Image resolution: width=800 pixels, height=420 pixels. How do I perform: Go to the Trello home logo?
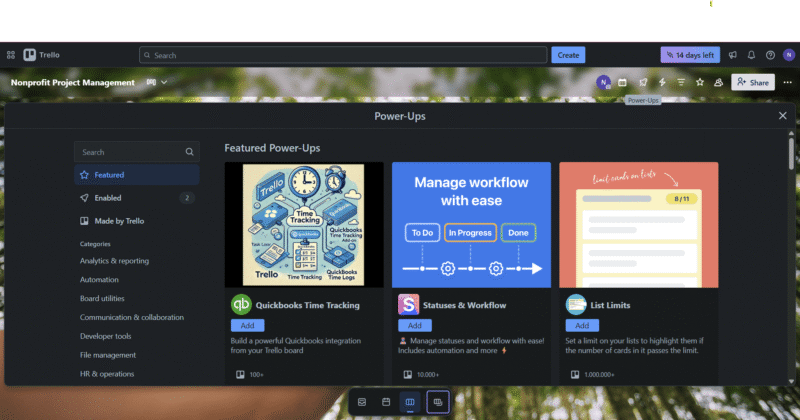42,55
